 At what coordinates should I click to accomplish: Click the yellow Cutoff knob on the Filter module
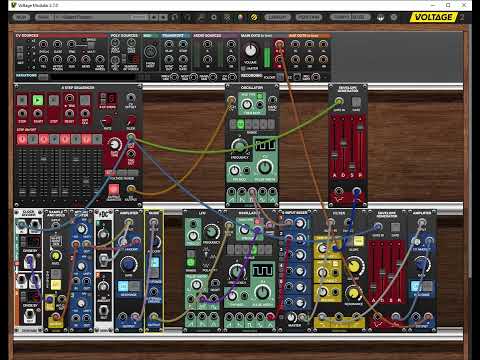[353, 266]
